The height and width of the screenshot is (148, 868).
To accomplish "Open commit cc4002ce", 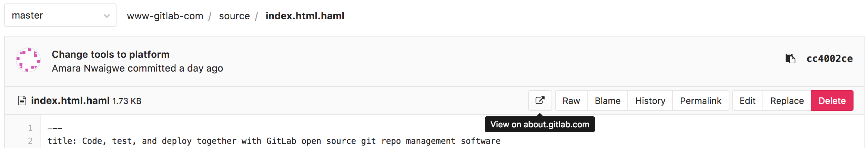I will (829, 59).
